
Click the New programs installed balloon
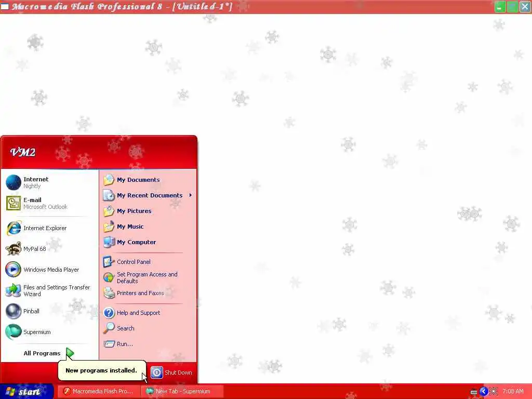pyautogui.click(x=102, y=370)
